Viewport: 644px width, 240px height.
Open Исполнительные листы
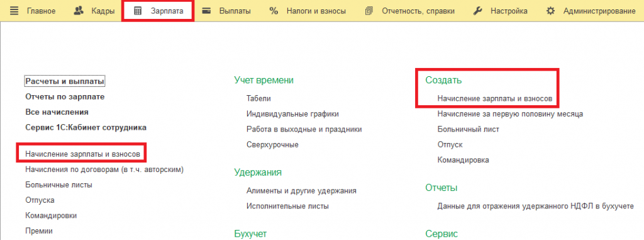click(287, 206)
